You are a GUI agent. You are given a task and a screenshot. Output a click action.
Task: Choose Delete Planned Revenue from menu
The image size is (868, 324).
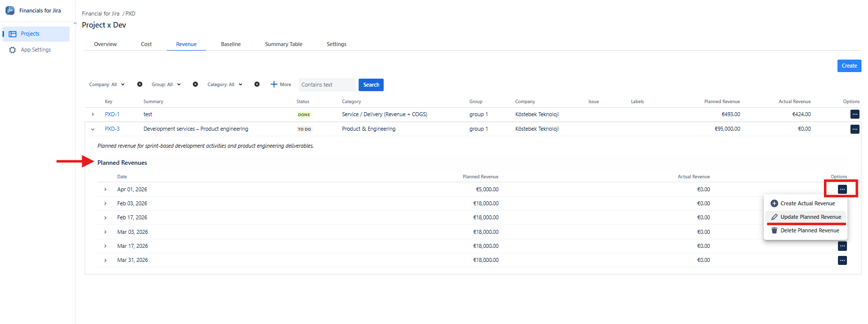click(805, 230)
